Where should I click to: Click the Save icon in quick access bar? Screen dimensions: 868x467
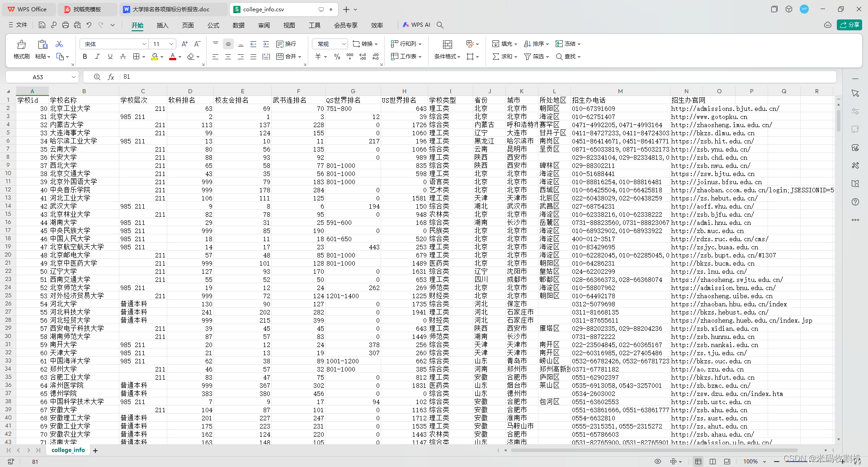pos(42,25)
